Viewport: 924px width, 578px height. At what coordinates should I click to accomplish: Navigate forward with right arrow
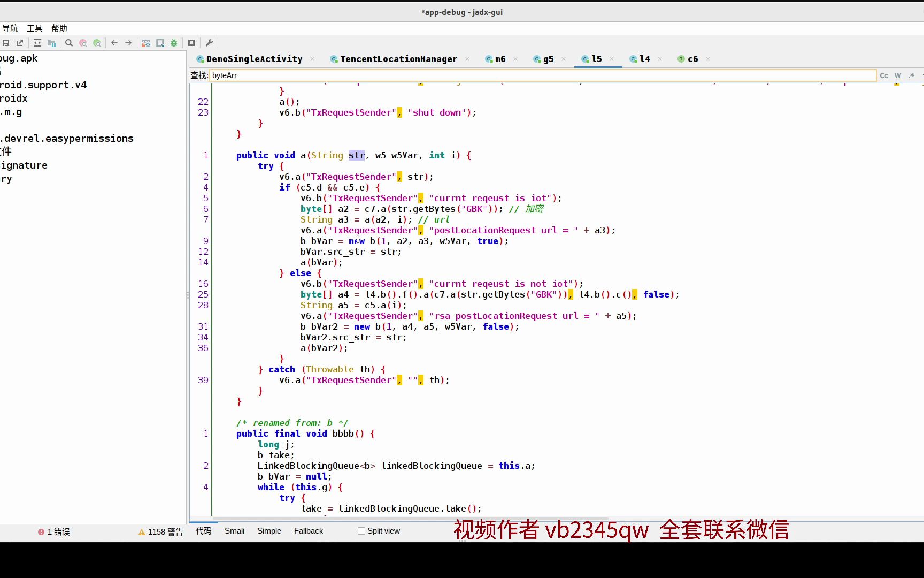(x=128, y=43)
